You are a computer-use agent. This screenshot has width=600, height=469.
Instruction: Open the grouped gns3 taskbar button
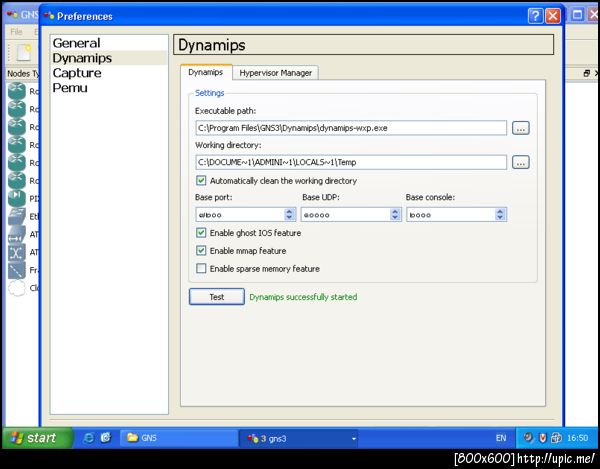(298, 438)
